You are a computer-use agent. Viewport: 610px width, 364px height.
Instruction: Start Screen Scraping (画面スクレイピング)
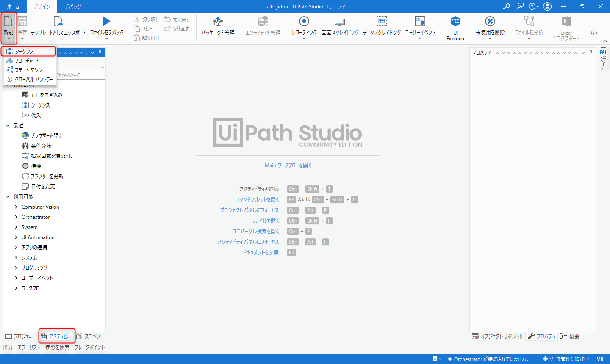(x=340, y=25)
